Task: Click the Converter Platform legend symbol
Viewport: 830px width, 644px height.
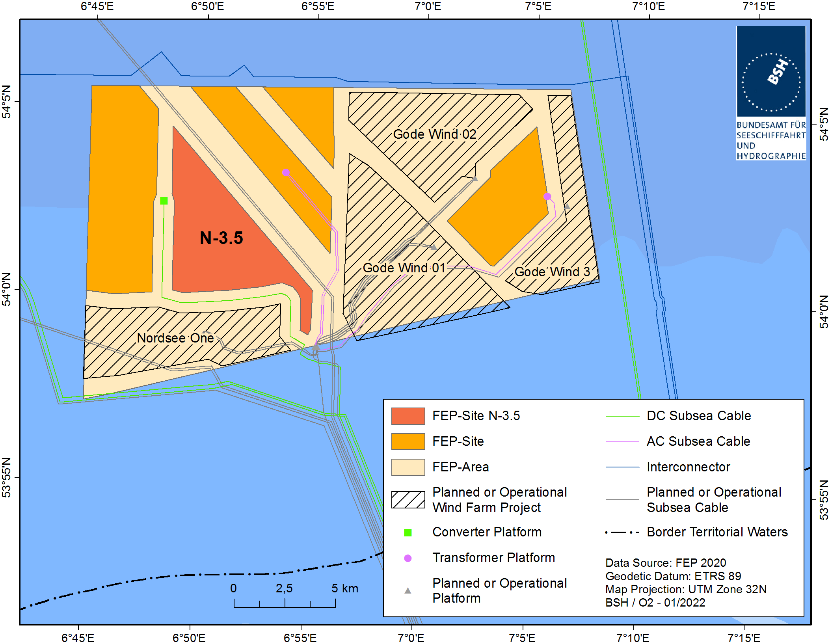Action: [x=408, y=533]
